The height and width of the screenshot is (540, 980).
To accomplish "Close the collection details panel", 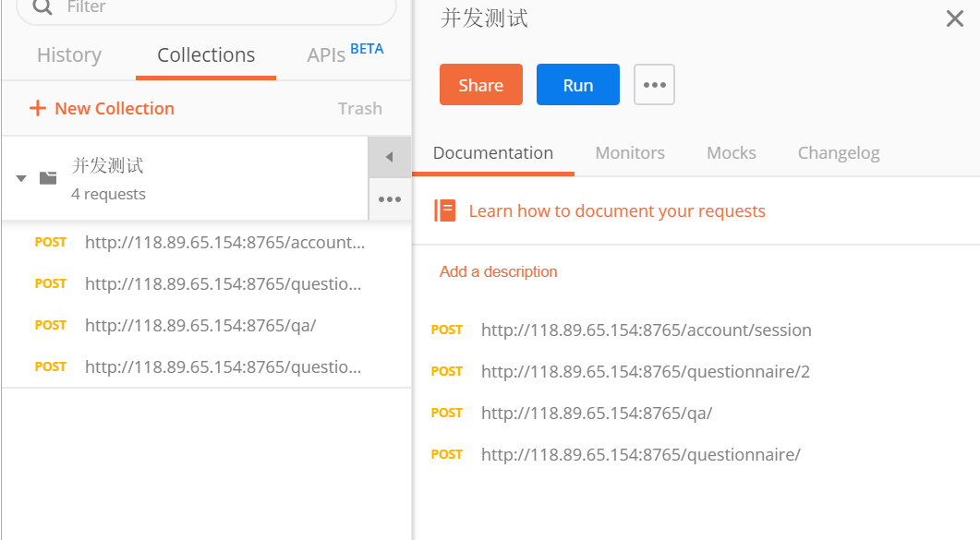I will 954,18.
